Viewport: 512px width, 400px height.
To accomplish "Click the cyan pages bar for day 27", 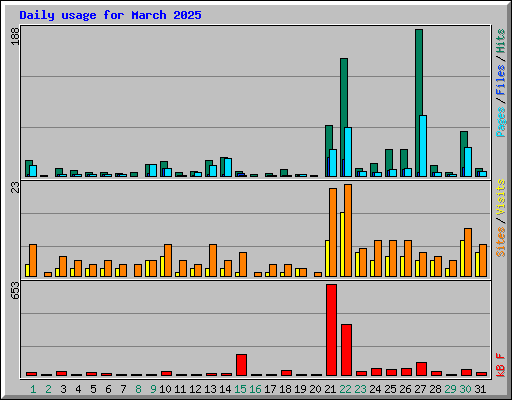I will tap(423, 146).
